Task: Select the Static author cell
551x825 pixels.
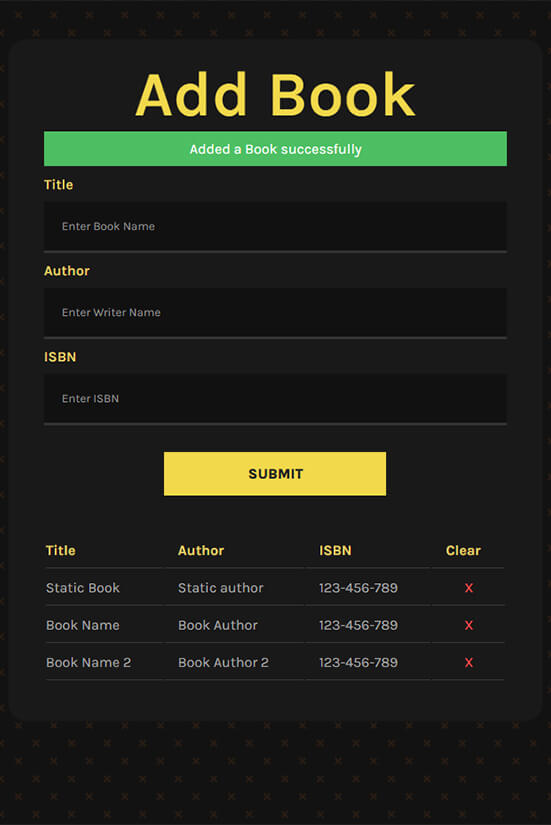Action: tap(221, 588)
